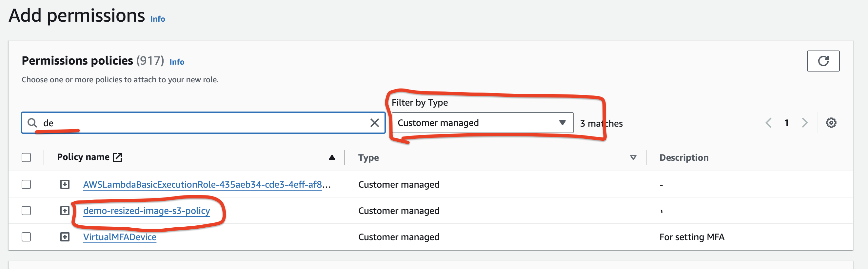Expand the VirtualMFADevice policy row
The width and height of the screenshot is (868, 269).
tap(65, 237)
